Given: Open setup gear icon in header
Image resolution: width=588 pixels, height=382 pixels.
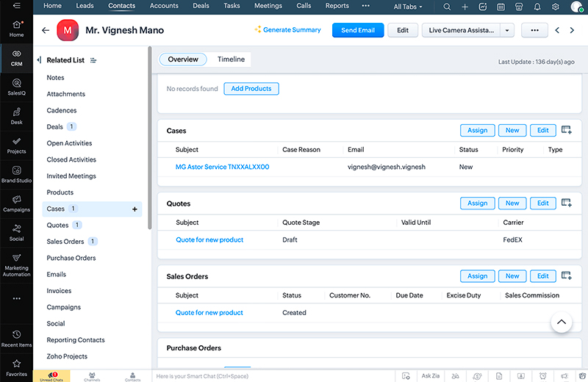Looking at the screenshot, I should [555, 7].
